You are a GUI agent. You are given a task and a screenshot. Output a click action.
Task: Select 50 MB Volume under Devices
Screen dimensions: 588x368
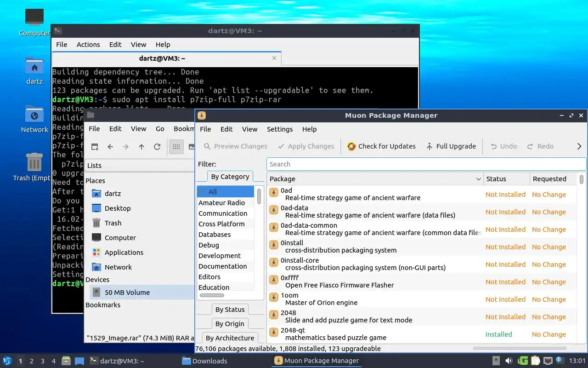pyautogui.click(x=142, y=292)
